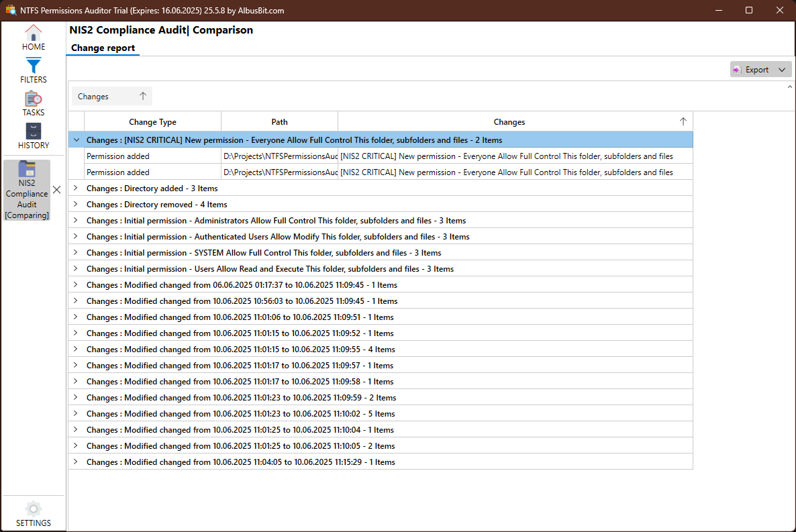Open the Export dropdown arrow

tap(782, 70)
